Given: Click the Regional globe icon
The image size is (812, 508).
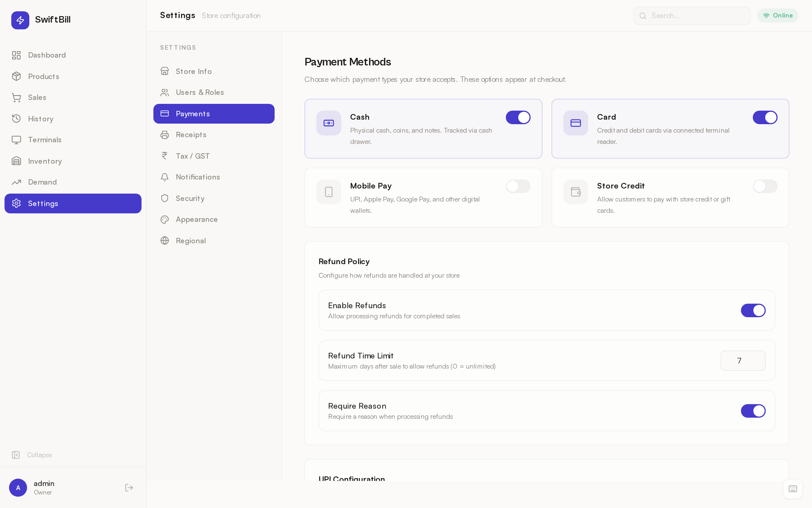Looking at the screenshot, I should (x=164, y=240).
